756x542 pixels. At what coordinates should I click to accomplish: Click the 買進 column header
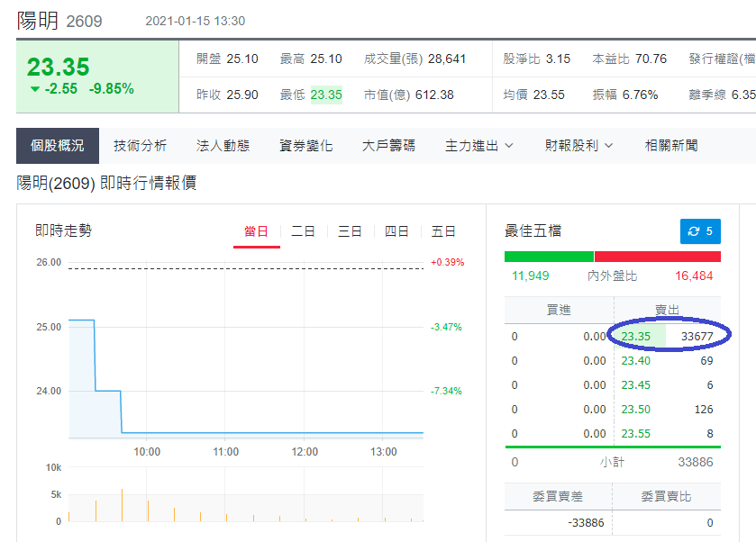tap(559, 310)
